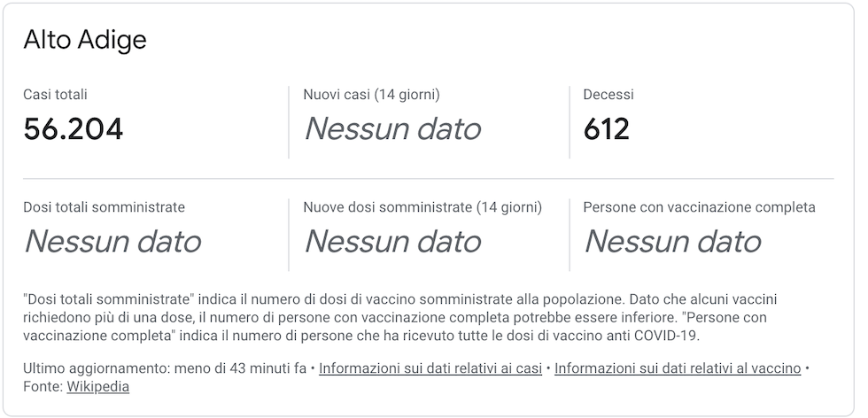Click 'Nessun dato' under Persone con vaccinazione completa

coord(672,242)
